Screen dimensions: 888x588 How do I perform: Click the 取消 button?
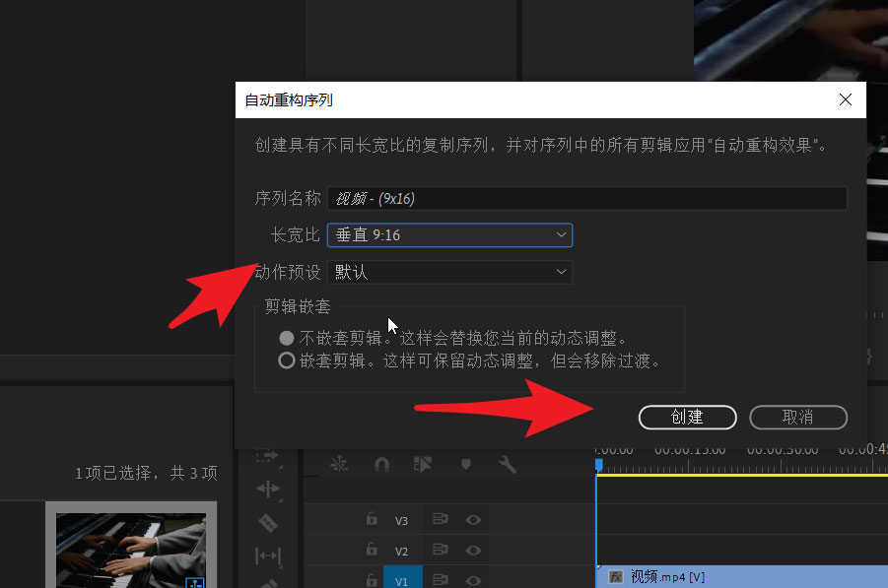(x=798, y=418)
